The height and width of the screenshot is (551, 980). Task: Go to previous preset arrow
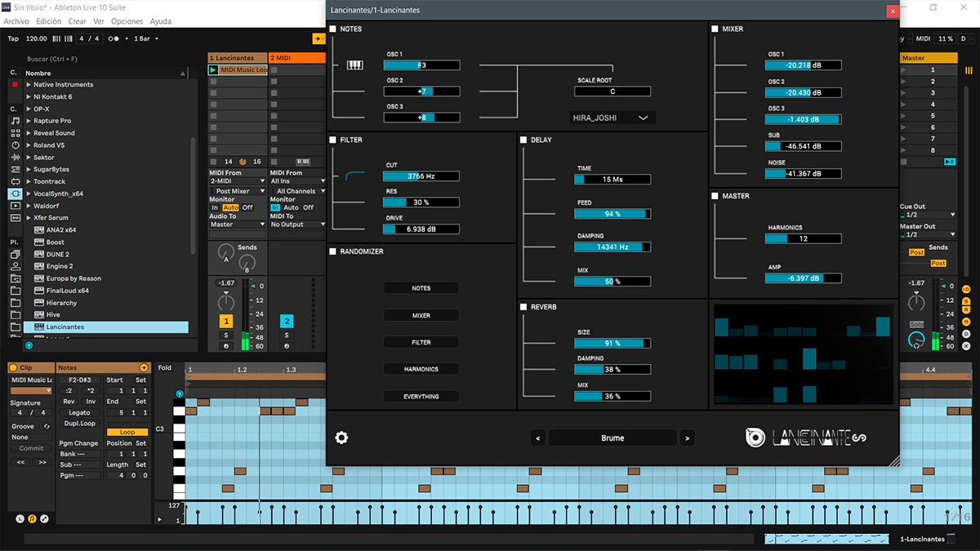[537, 438]
